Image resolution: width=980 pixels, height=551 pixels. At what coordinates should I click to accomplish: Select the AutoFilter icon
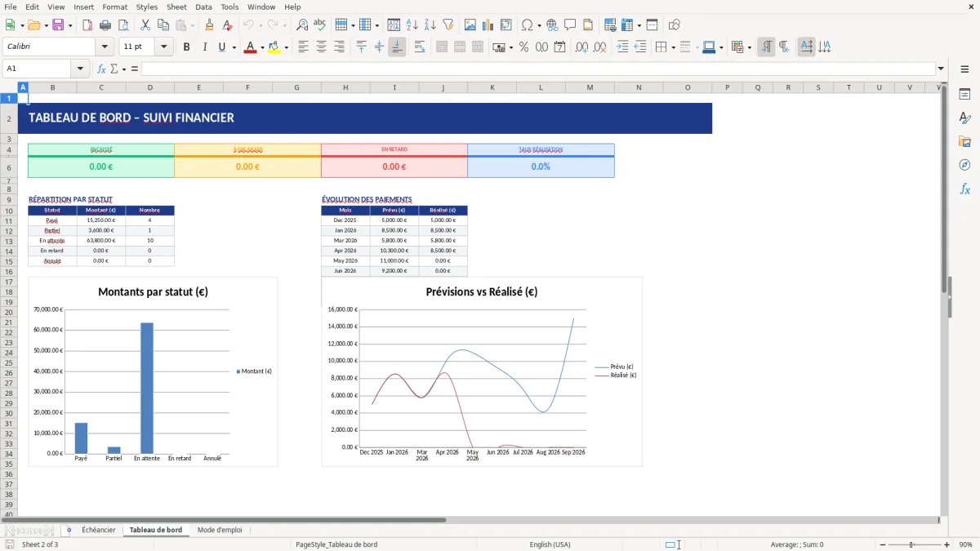448,24
